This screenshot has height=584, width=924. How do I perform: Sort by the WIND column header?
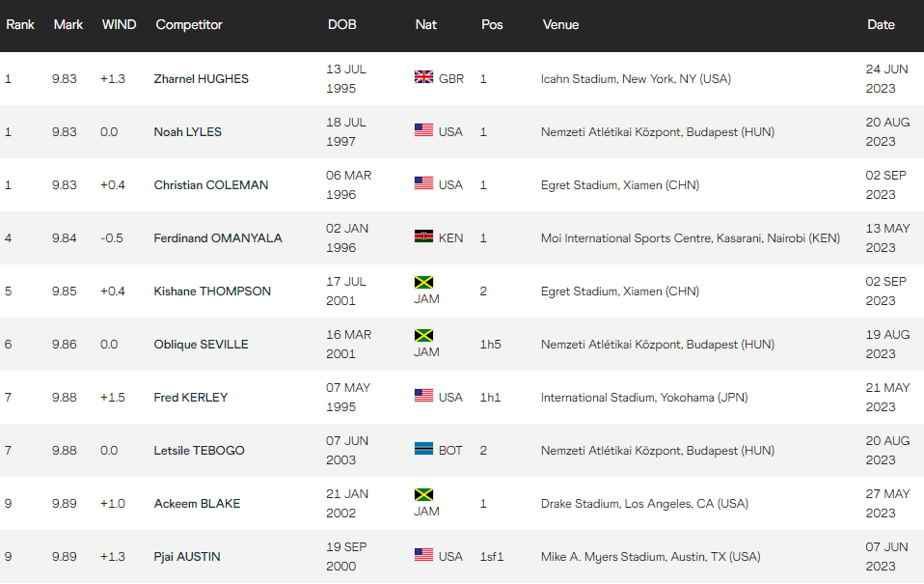click(119, 25)
